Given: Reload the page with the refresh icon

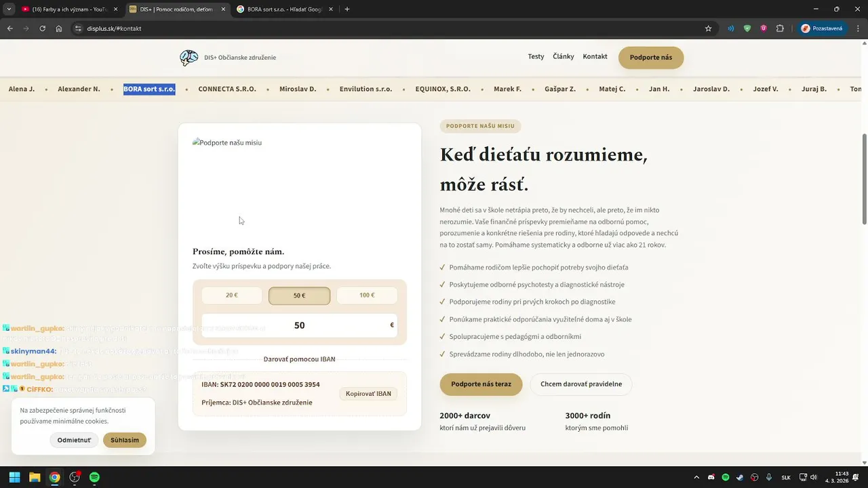Looking at the screenshot, I should click(x=43, y=28).
